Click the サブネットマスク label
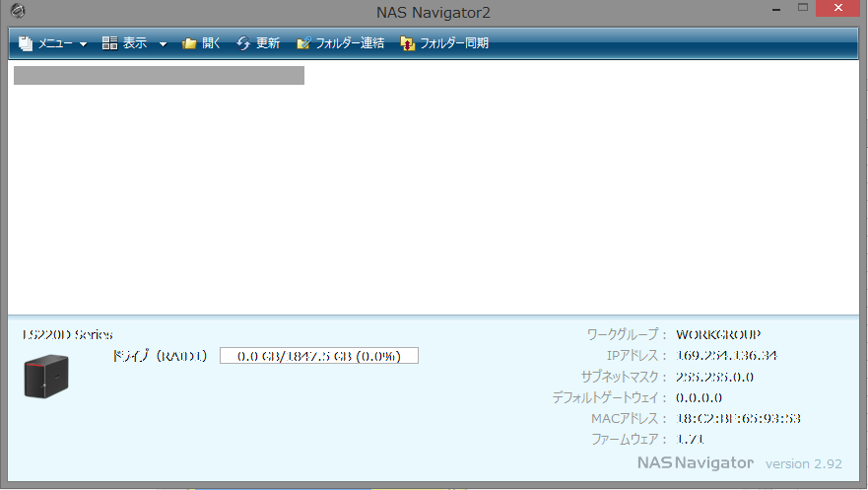 (x=624, y=377)
